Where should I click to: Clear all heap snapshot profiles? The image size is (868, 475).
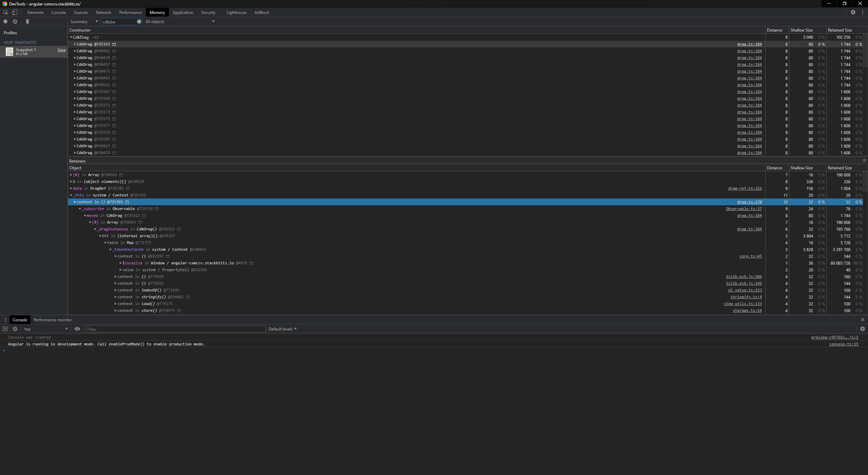tap(15, 21)
